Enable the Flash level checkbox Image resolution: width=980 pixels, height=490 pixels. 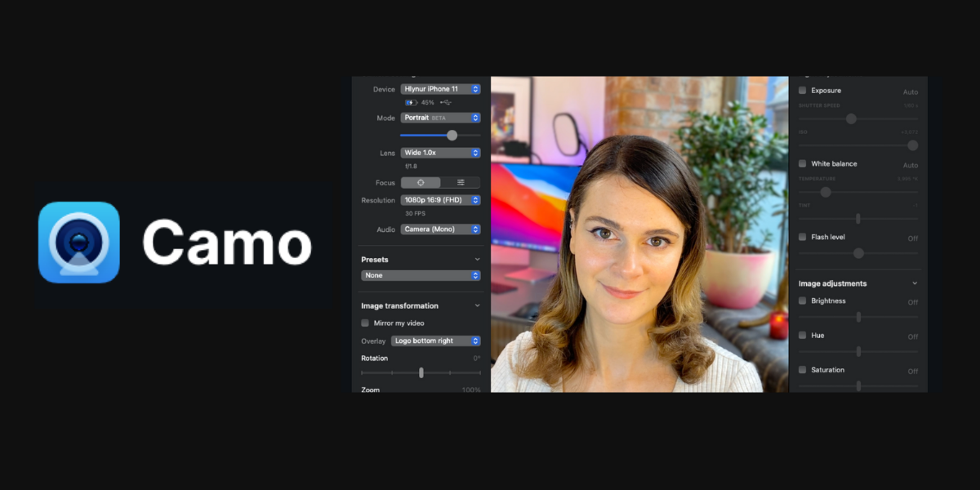(x=803, y=237)
